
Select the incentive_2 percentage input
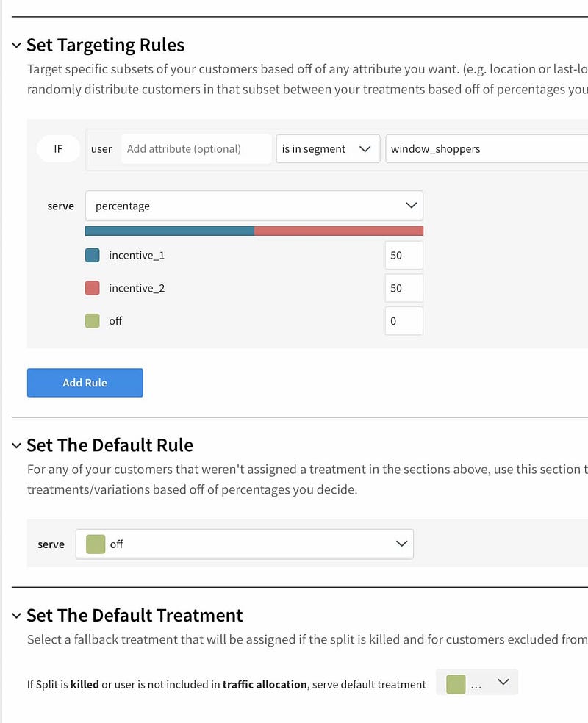pos(404,288)
